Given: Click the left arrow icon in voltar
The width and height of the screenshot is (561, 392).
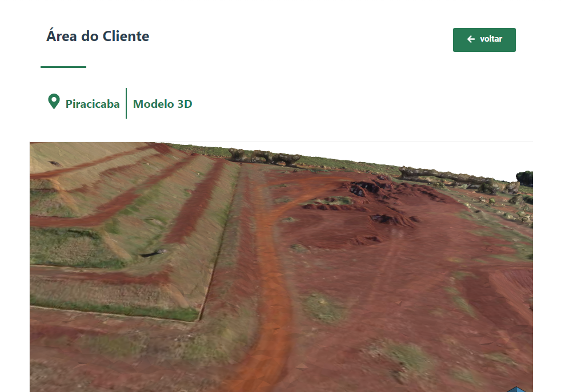Looking at the screenshot, I should [x=471, y=39].
